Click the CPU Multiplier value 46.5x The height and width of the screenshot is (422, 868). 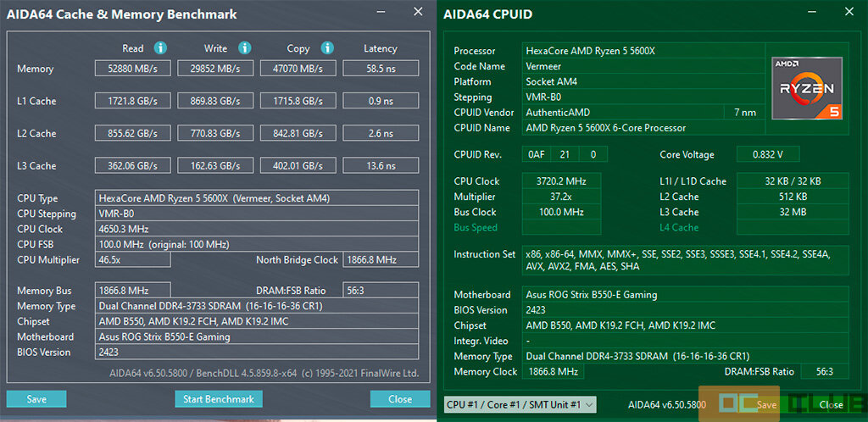coord(133,259)
